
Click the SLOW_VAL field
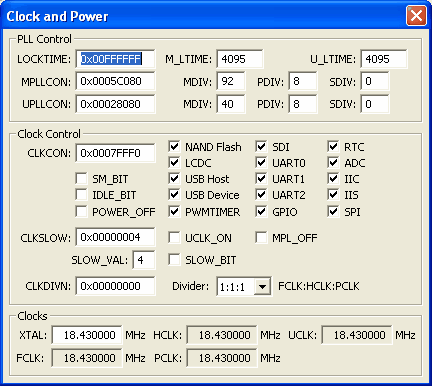(144, 260)
